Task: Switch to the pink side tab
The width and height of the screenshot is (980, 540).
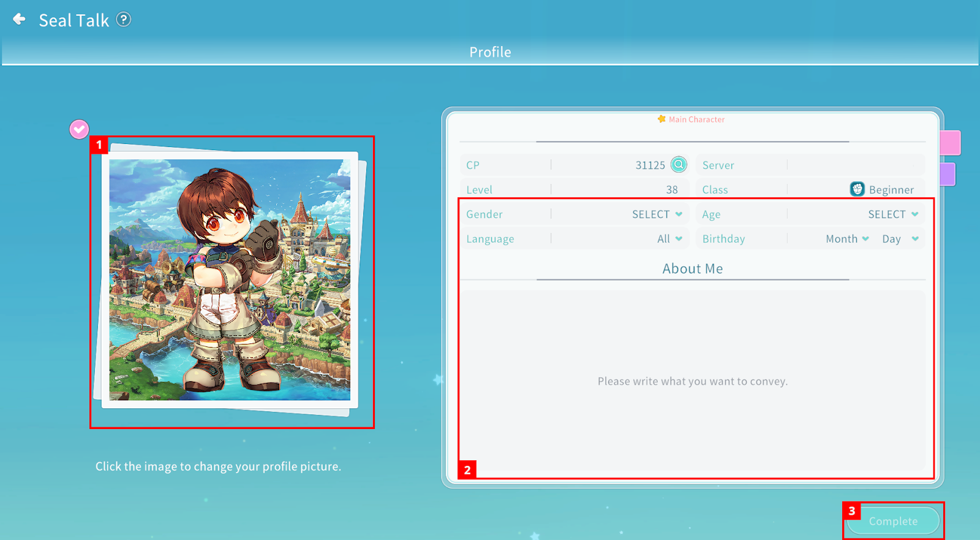Action: [950, 143]
